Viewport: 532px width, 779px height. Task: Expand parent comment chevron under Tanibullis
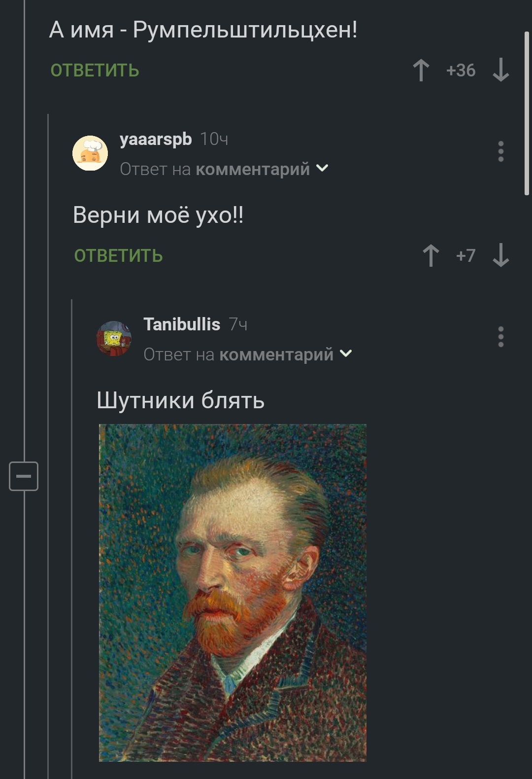[346, 354]
